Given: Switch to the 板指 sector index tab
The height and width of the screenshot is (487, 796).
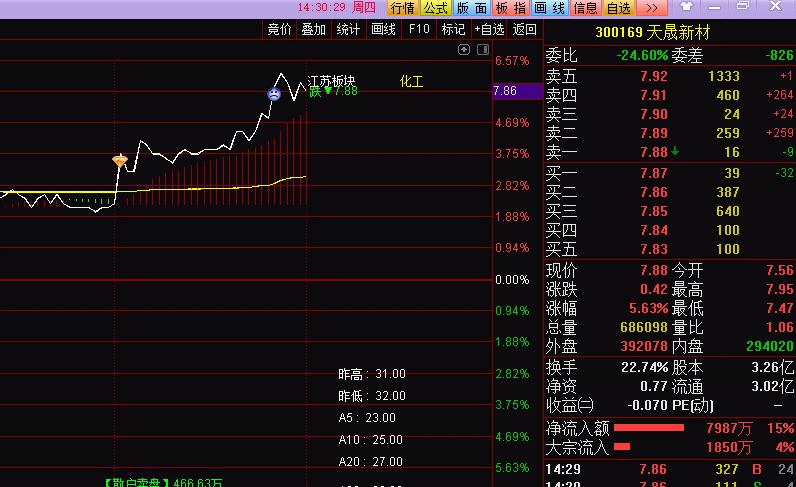Looking at the screenshot, I should coord(511,8).
